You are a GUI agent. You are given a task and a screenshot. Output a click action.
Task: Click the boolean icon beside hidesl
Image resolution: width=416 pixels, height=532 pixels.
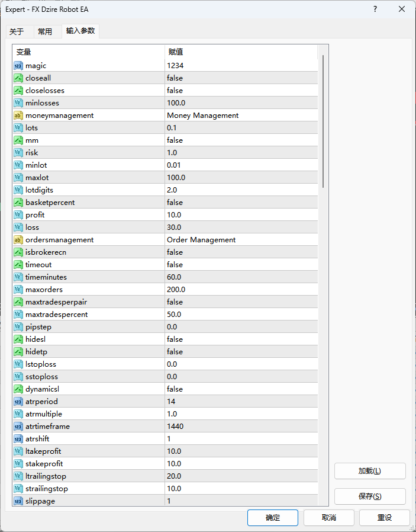18,339
